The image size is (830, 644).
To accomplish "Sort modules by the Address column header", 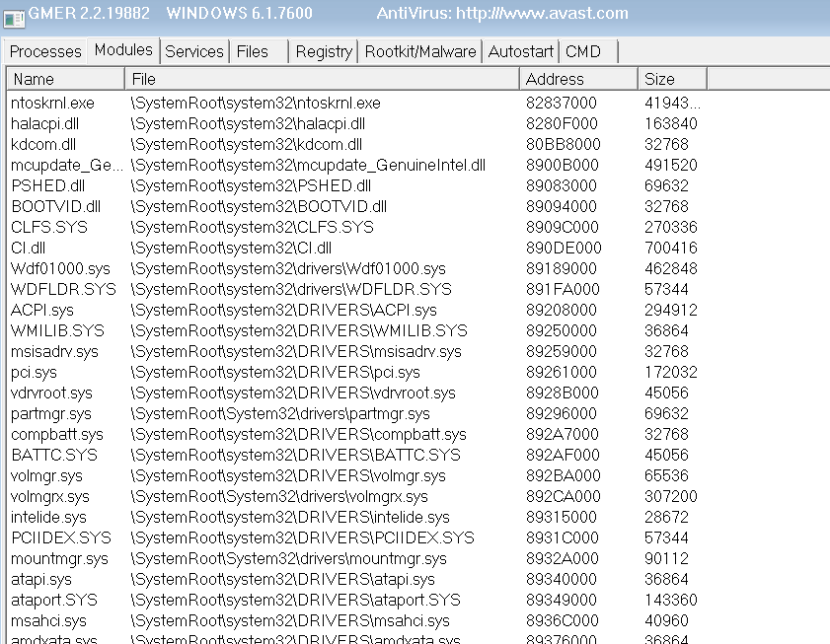I will pyautogui.click(x=578, y=79).
